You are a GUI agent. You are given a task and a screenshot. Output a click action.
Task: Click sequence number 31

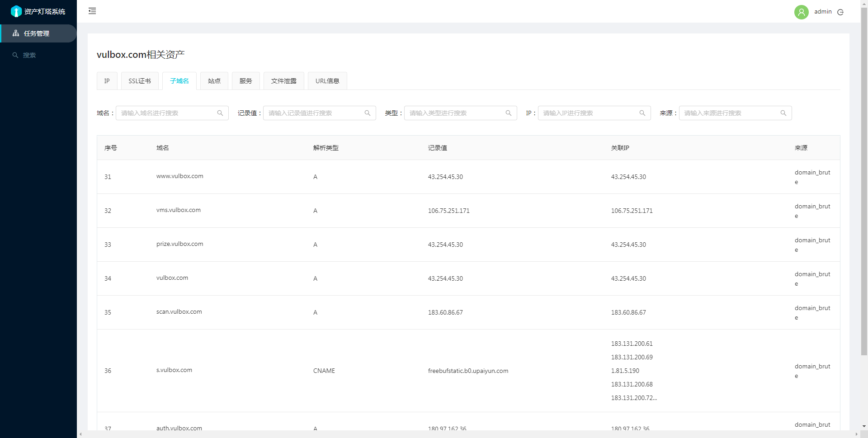coord(108,177)
